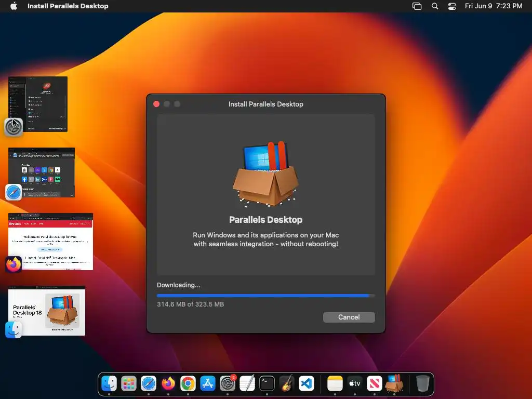Image resolution: width=532 pixels, height=399 pixels.
Task: Open GarageBand from the Dock
Action: point(287,384)
